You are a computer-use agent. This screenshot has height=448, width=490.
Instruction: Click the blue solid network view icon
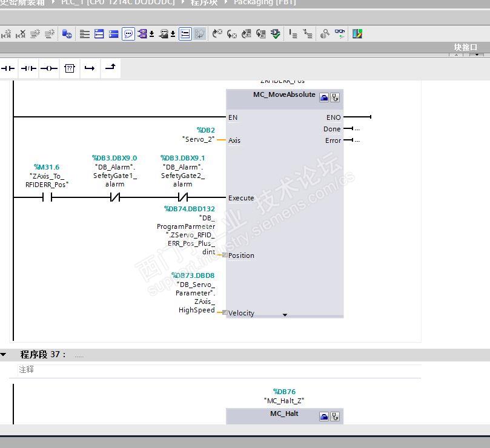coord(113,33)
